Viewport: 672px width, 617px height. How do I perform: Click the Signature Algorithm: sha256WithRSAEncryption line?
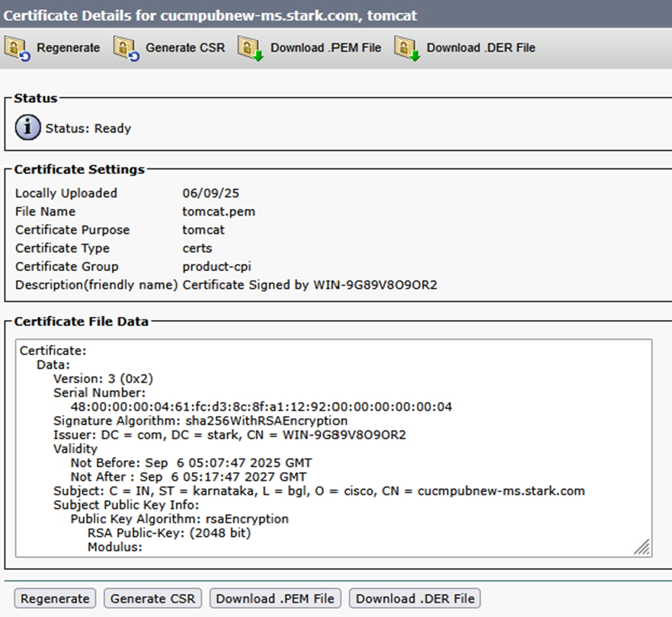click(200, 420)
